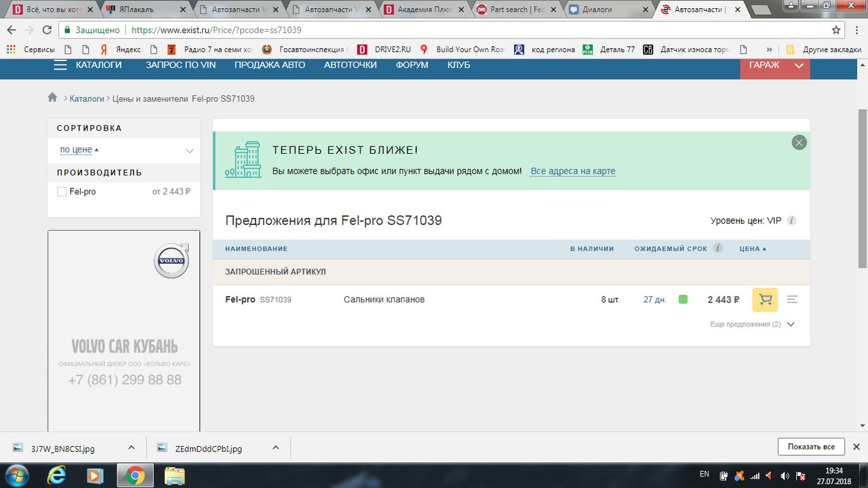The height and width of the screenshot is (488, 868).
Task: Sort by ЦЕНА column header
Action: 753,249
